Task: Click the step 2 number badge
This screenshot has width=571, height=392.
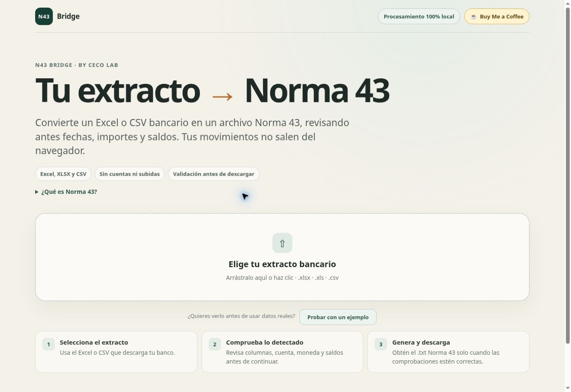Action: pyautogui.click(x=215, y=344)
